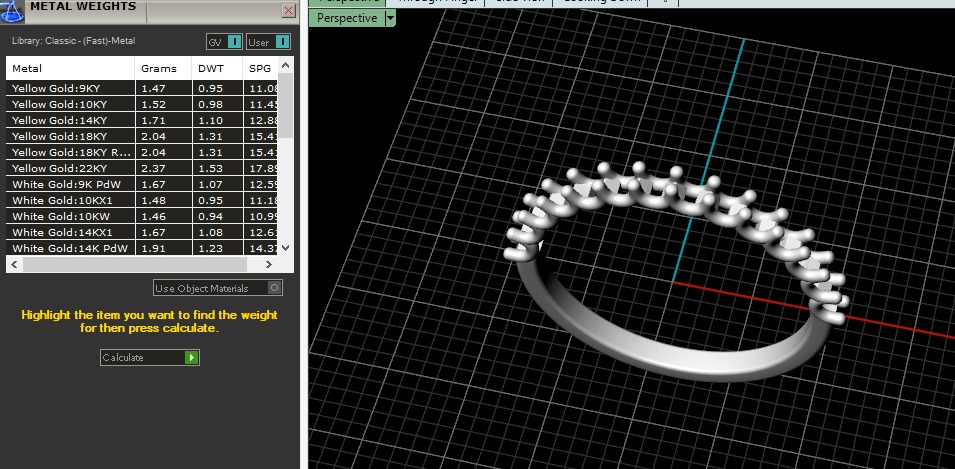Sort by the Metal column header
Image resolution: width=955 pixels, height=469 pixels.
coord(71,68)
